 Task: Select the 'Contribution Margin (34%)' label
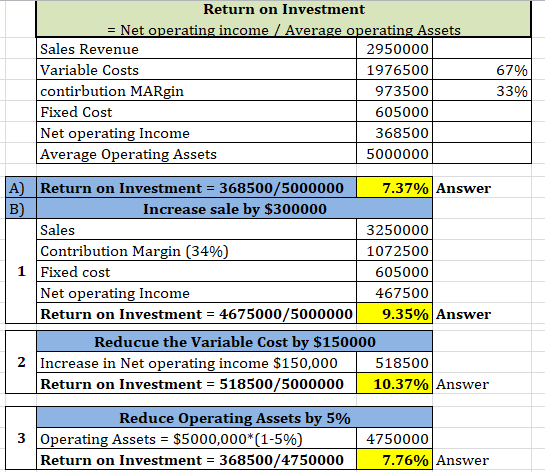pyautogui.click(x=196, y=250)
